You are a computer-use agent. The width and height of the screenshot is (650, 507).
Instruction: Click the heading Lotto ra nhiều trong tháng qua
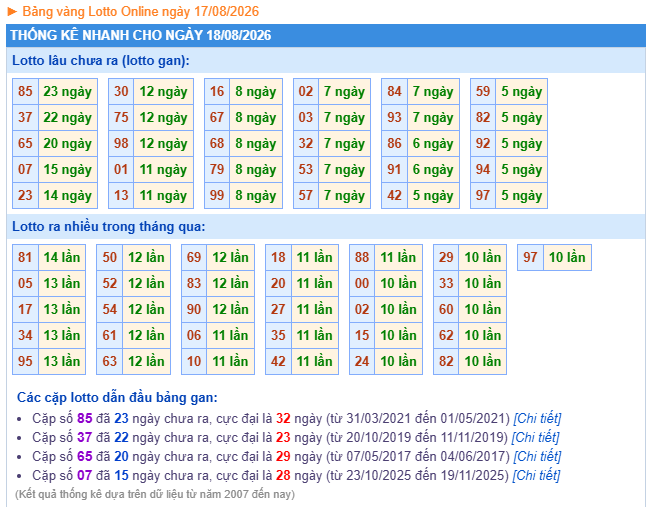click(x=109, y=226)
